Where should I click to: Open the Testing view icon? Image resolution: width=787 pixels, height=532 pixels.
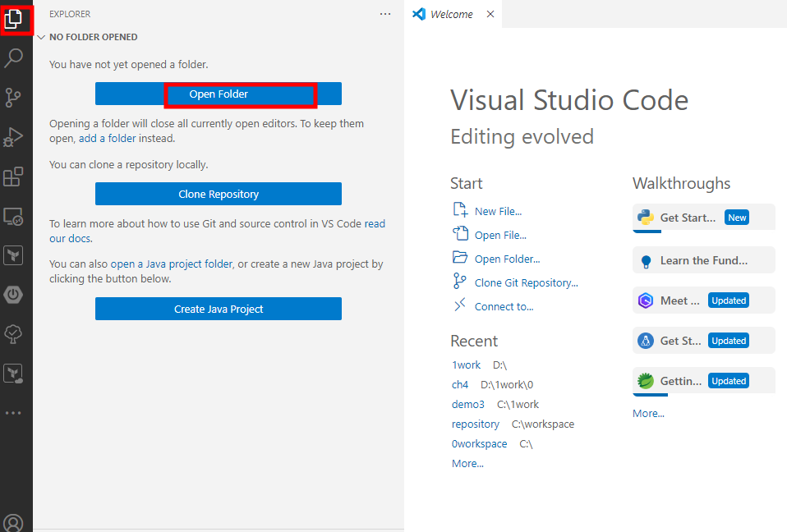click(x=14, y=334)
